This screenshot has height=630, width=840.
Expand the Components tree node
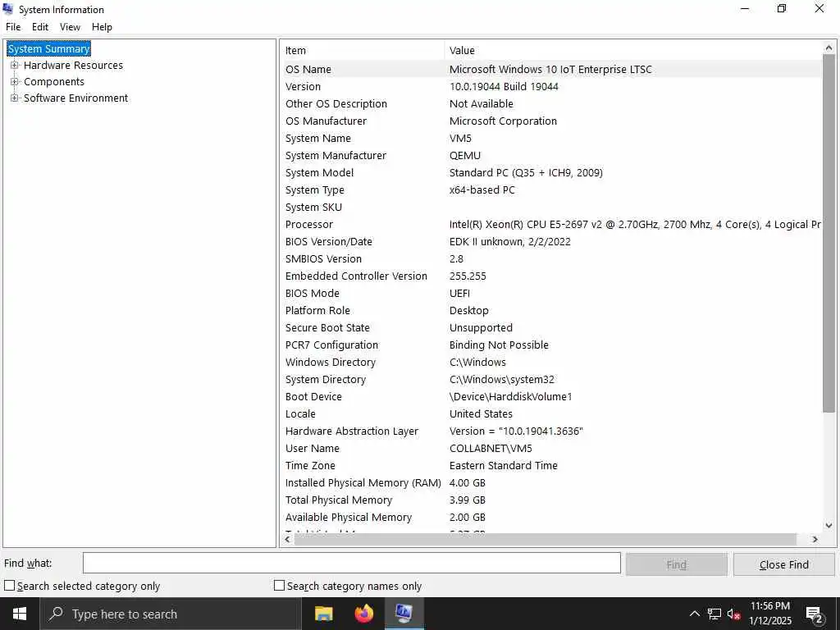click(15, 82)
